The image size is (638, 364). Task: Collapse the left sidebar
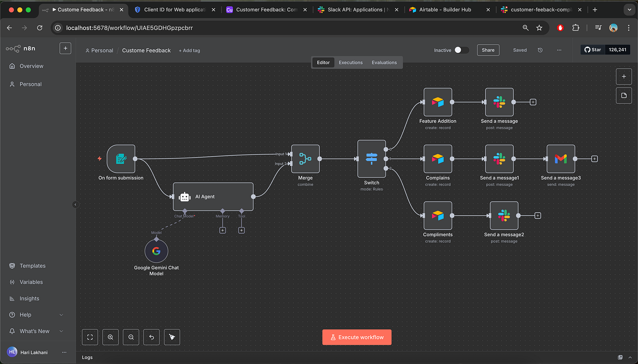click(76, 205)
